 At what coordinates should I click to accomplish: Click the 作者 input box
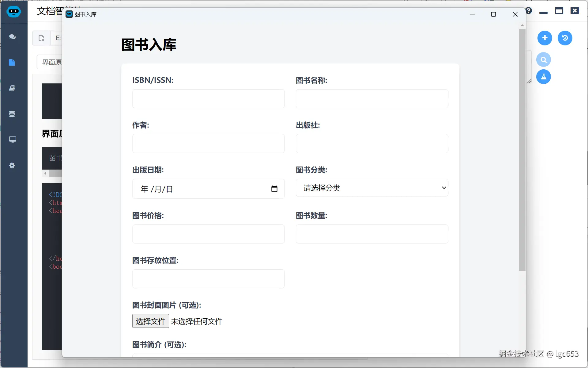tap(208, 144)
